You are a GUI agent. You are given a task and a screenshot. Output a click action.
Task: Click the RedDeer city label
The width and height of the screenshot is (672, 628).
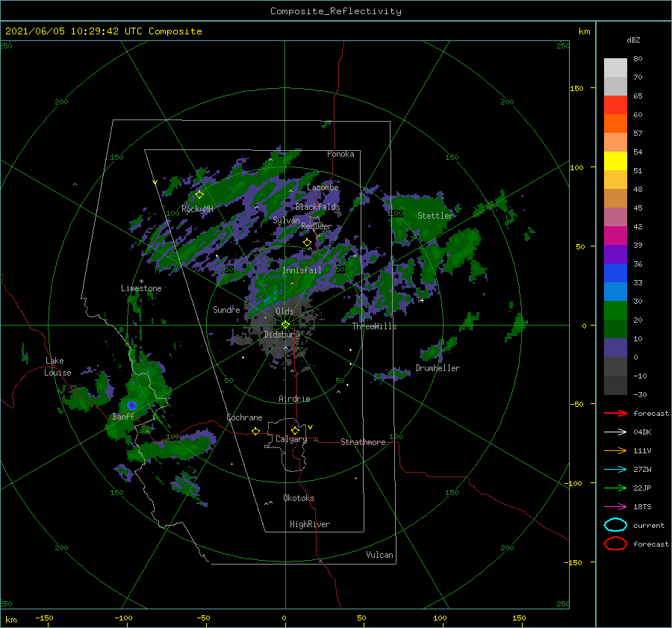(317, 226)
